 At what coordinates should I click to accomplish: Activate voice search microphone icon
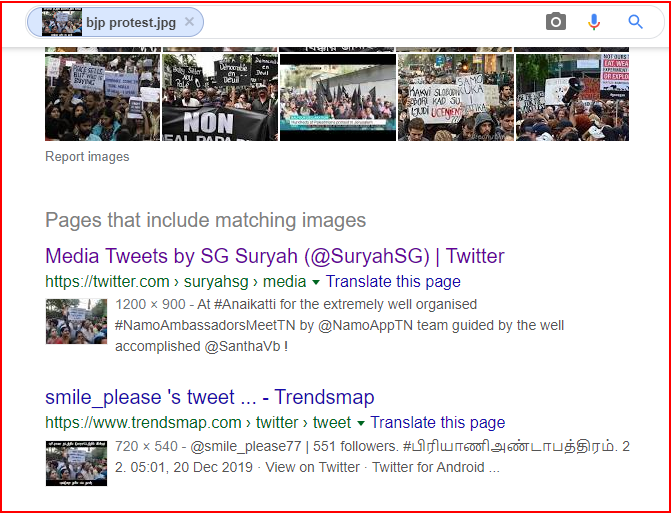coord(594,22)
